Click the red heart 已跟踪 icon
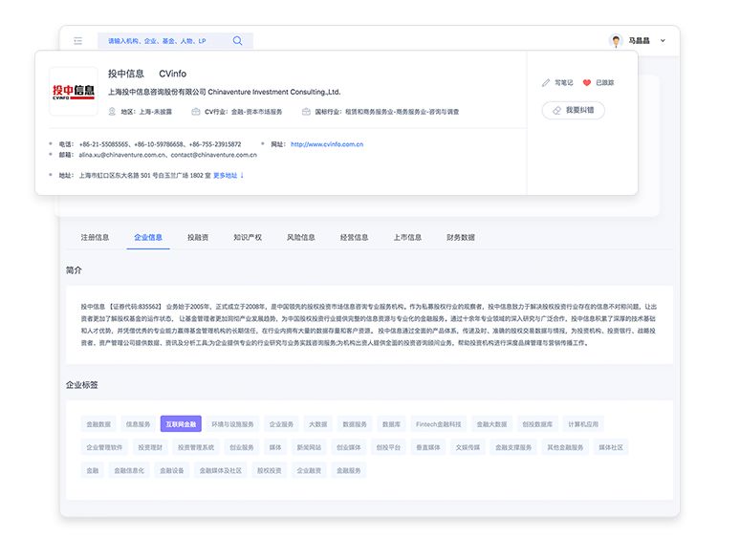This screenshot has width=740, height=560. click(587, 83)
